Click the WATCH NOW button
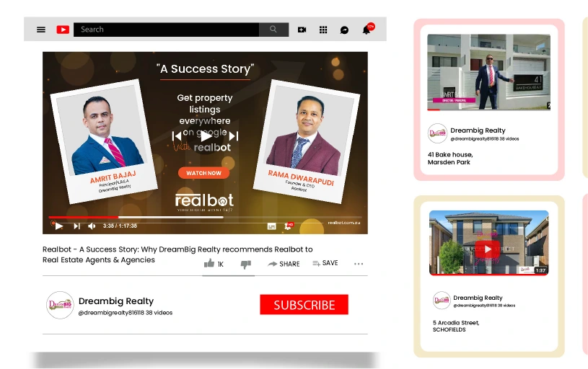The width and height of the screenshot is (588, 369). click(203, 173)
